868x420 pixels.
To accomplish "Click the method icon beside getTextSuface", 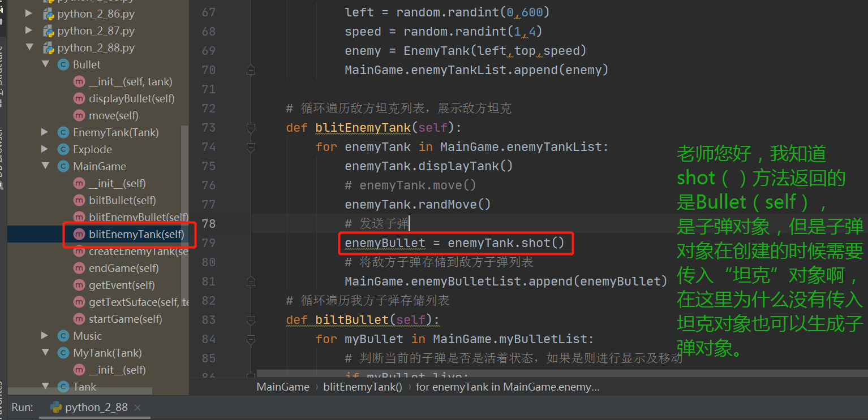I will pos(80,302).
